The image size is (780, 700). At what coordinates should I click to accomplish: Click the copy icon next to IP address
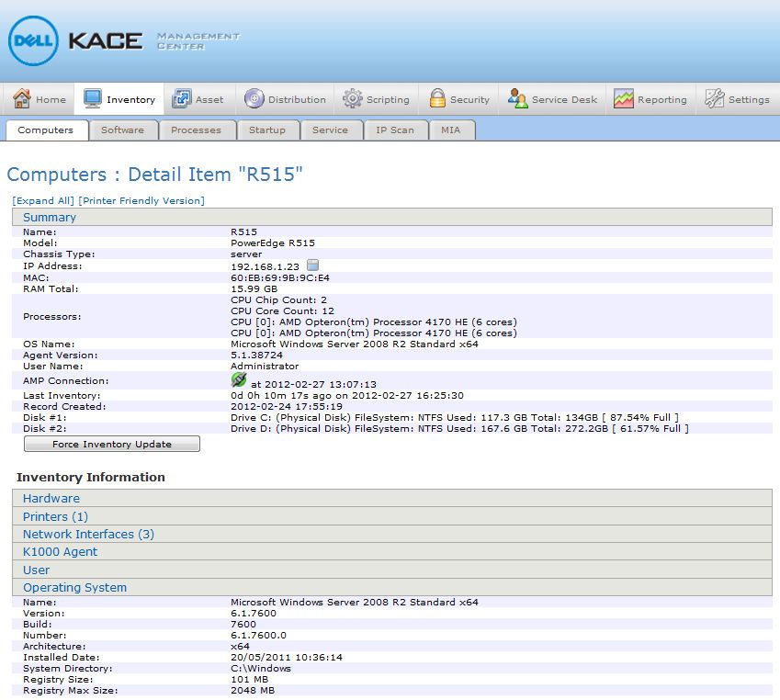click(x=311, y=265)
